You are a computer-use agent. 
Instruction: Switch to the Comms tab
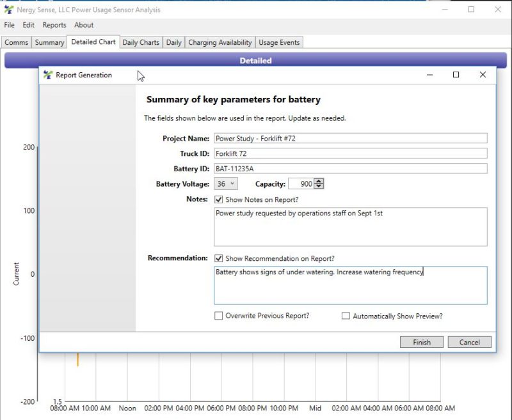tap(17, 42)
